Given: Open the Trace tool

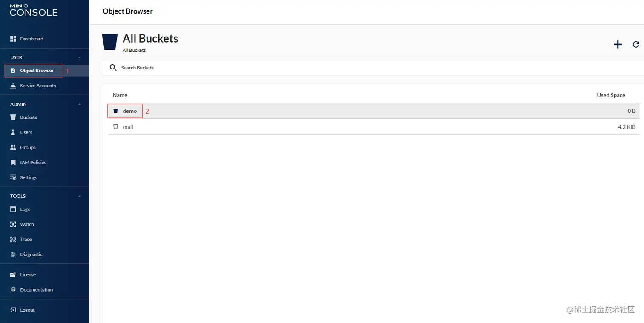Looking at the screenshot, I should pyautogui.click(x=26, y=240).
